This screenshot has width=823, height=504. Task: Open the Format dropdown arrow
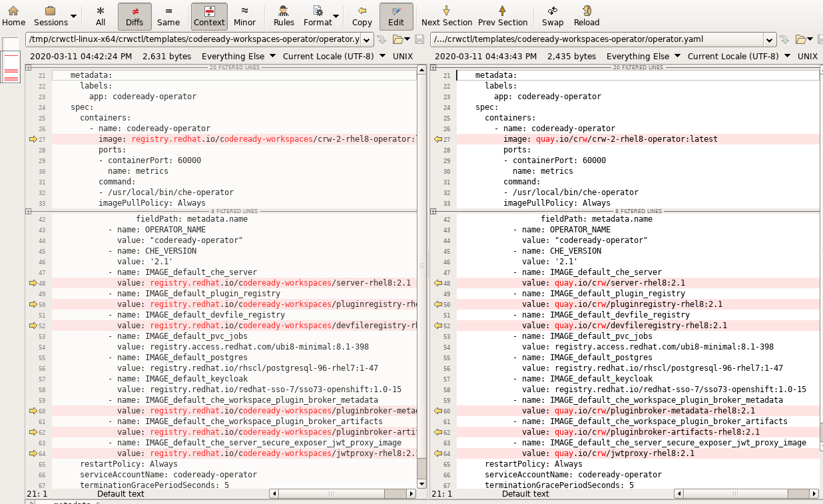coord(336,16)
